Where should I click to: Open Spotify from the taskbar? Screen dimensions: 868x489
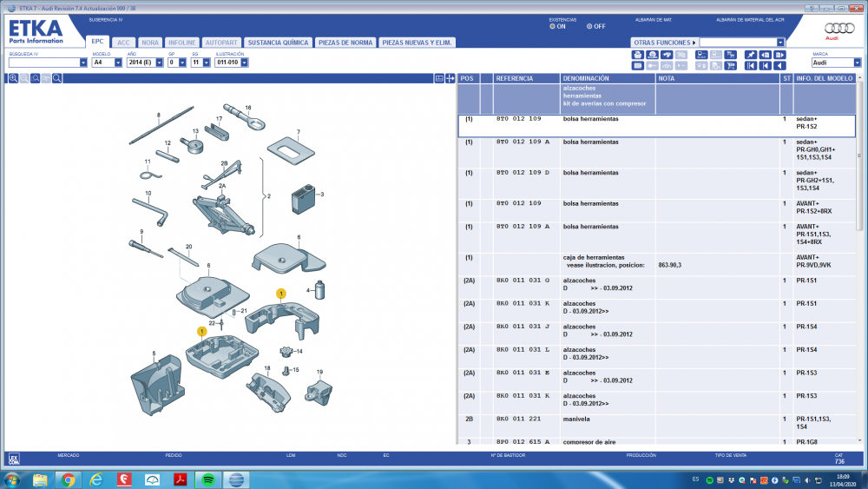(x=208, y=479)
